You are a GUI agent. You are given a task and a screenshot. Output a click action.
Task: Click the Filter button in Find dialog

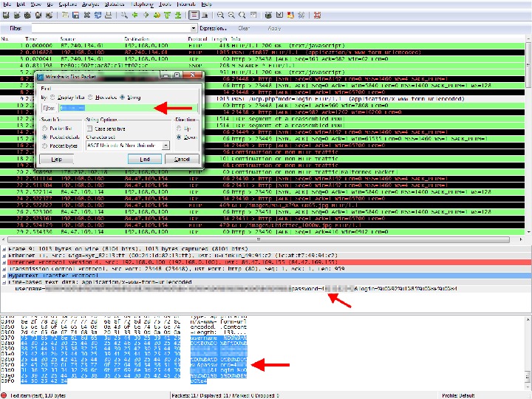(49, 108)
